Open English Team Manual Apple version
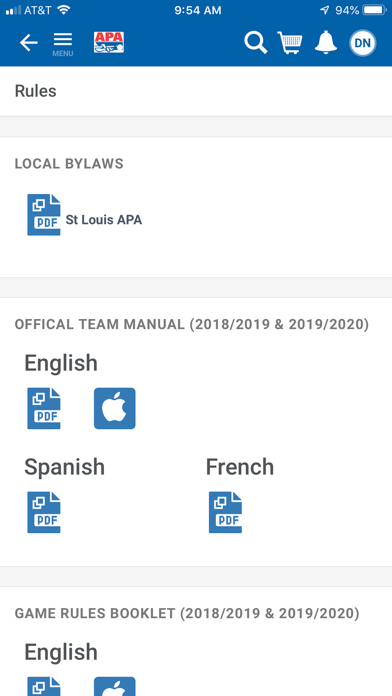The height and width of the screenshot is (696, 392). [115, 408]
